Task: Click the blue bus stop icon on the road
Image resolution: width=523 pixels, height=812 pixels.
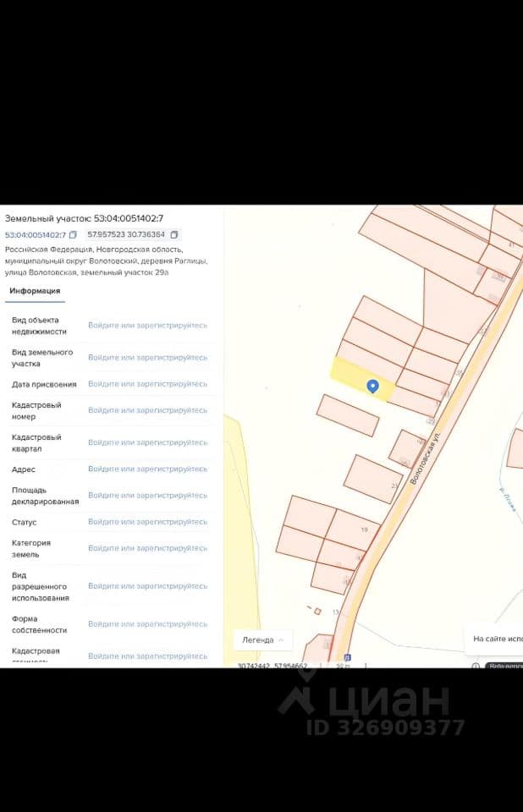Action: coord(347,657)
